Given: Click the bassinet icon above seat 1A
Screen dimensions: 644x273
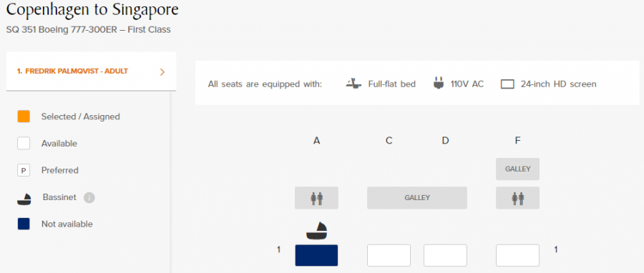Looking at the screenshot, I should [317, 230].
